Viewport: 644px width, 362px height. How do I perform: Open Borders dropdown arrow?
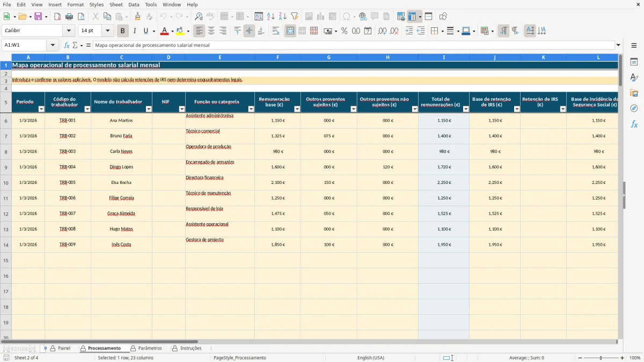(x=442, y=31)
